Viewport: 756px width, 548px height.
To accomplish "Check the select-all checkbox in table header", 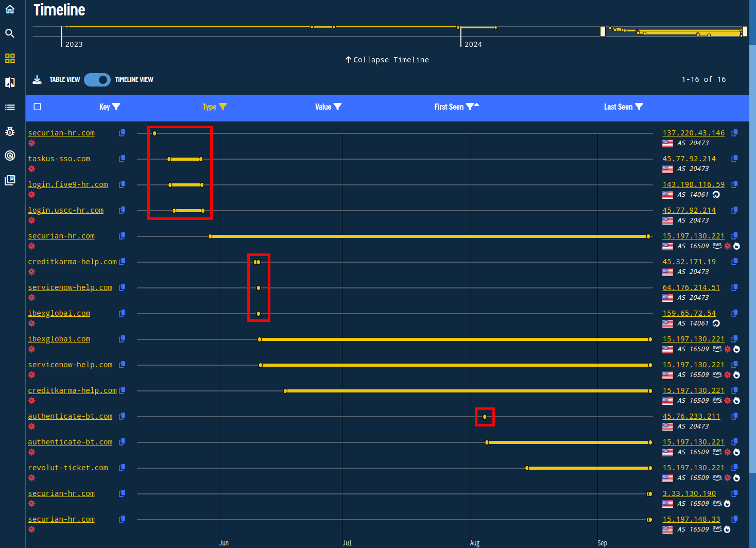I will click(37, 107).
